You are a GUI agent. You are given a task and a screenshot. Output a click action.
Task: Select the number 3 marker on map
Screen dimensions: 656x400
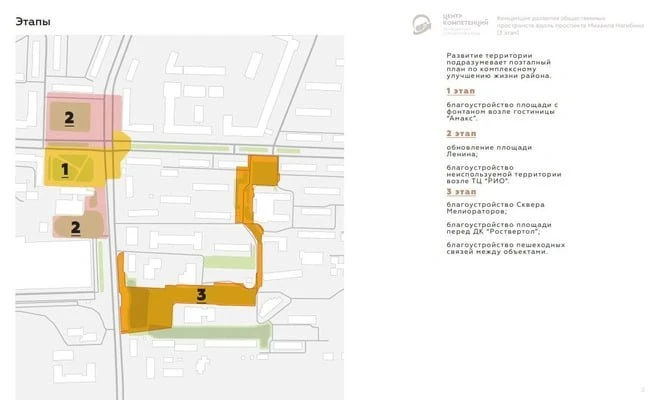click(x=201, y=295)
